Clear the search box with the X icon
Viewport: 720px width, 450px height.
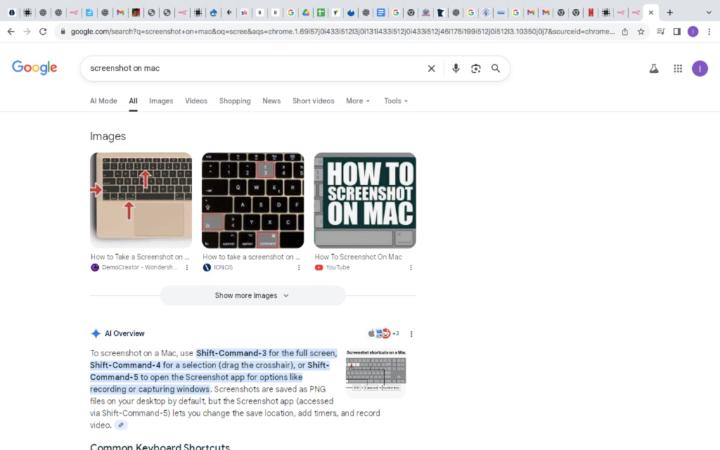click(x=432, y=68)
